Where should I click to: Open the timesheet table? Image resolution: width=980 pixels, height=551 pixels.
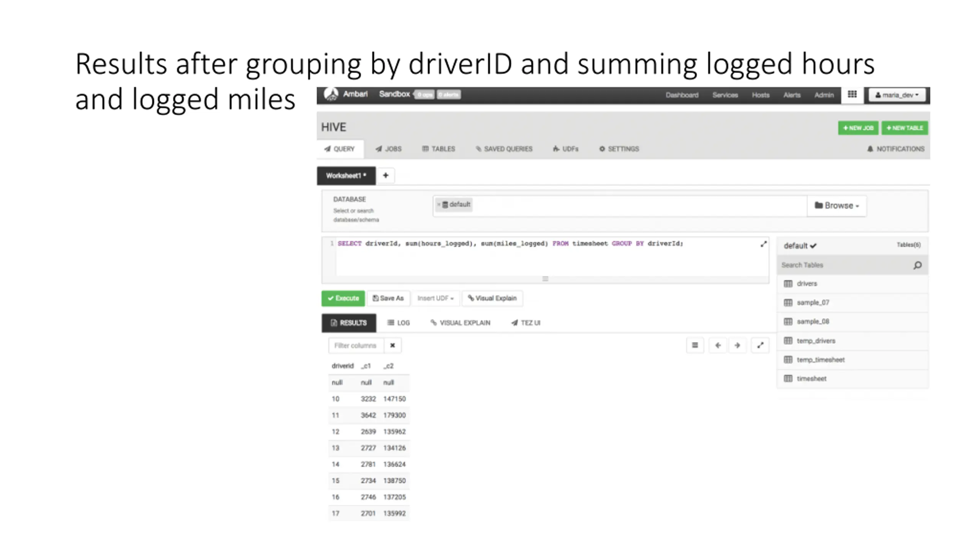[x=853, y=378]
